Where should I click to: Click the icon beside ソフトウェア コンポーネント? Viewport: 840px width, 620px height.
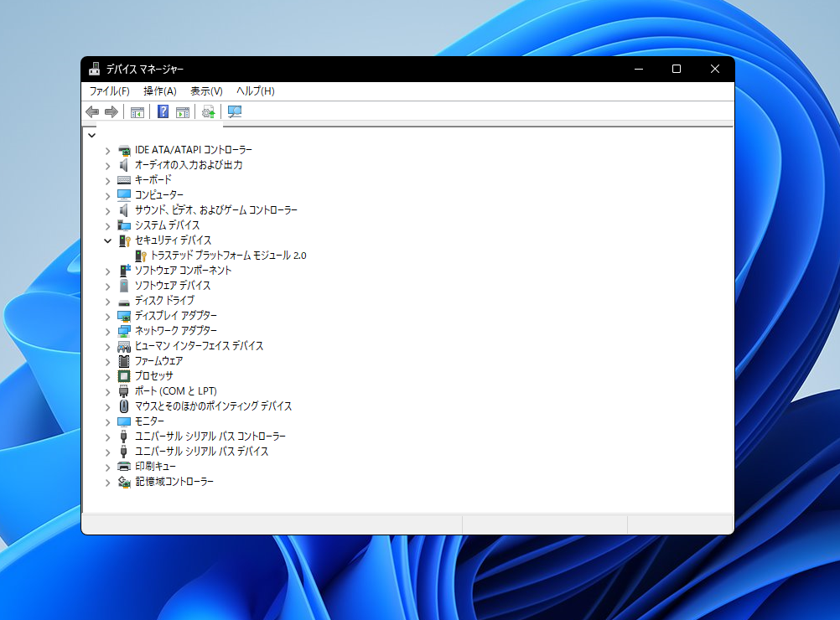point(124,271)
